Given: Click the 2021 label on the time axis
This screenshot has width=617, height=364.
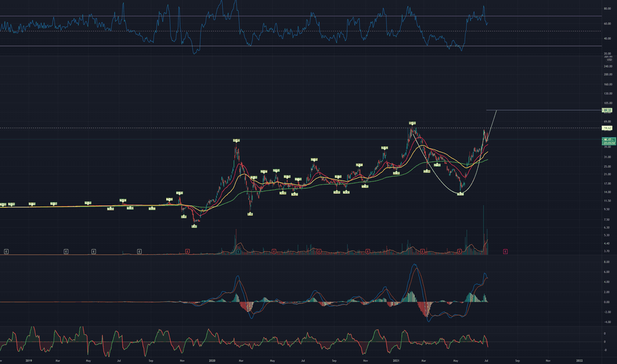Looking at the screenshot, I should pos(397,361).
